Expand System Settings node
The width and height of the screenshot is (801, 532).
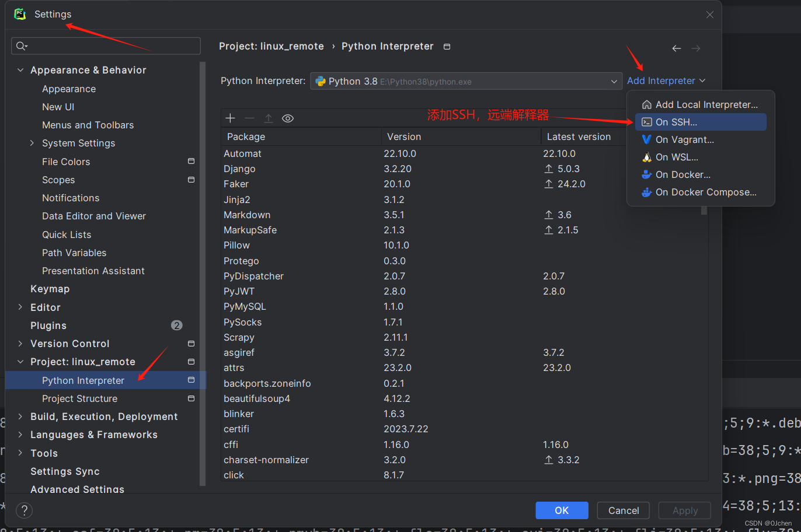[32, 143]
